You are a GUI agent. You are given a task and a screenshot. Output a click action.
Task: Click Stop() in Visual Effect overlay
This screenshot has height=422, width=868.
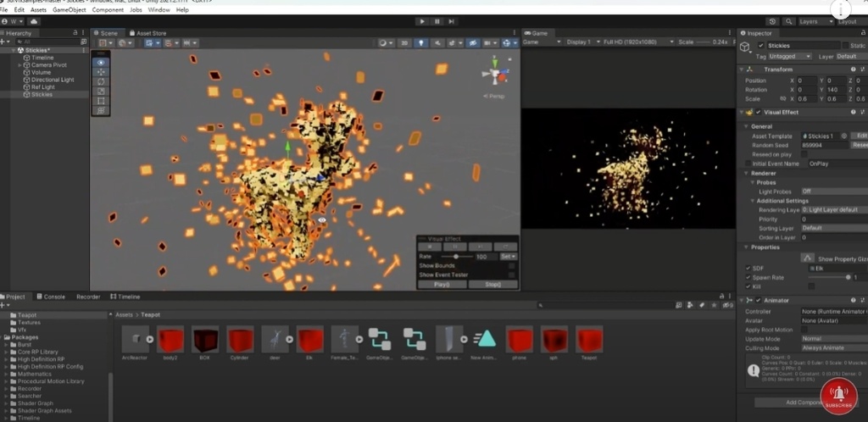(492, 284)
